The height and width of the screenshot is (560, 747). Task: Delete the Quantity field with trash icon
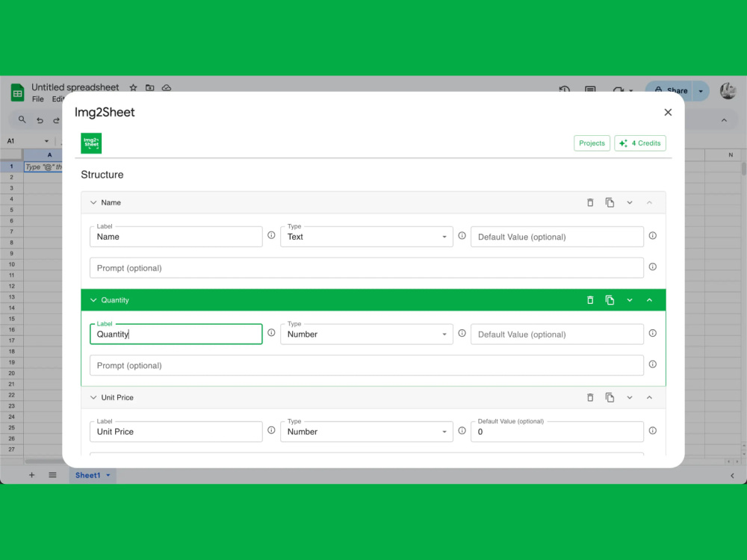tap(590, 300)
